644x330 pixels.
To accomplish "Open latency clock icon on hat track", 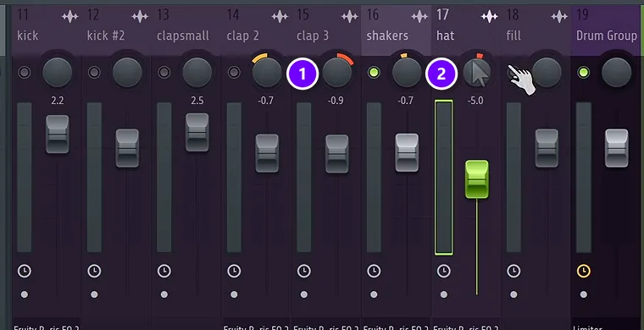I will 443,271.
